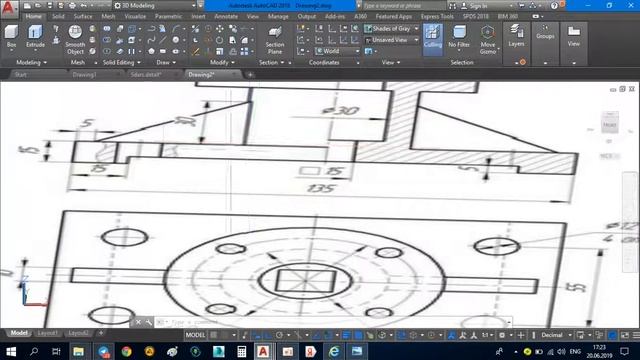Screen dimensions: 640x360
Task: Open the Help question mark icon
Action: pyautogui.click(x=554, y=6)
